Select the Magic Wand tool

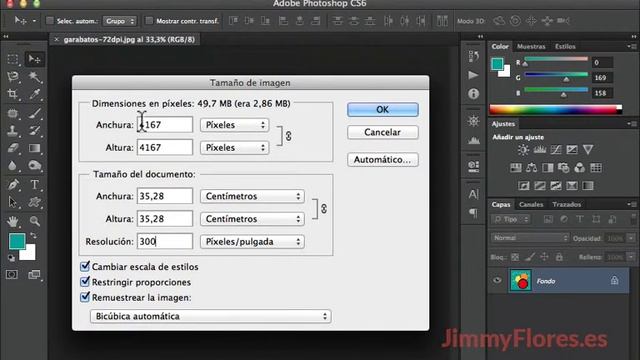pos(34,77)
